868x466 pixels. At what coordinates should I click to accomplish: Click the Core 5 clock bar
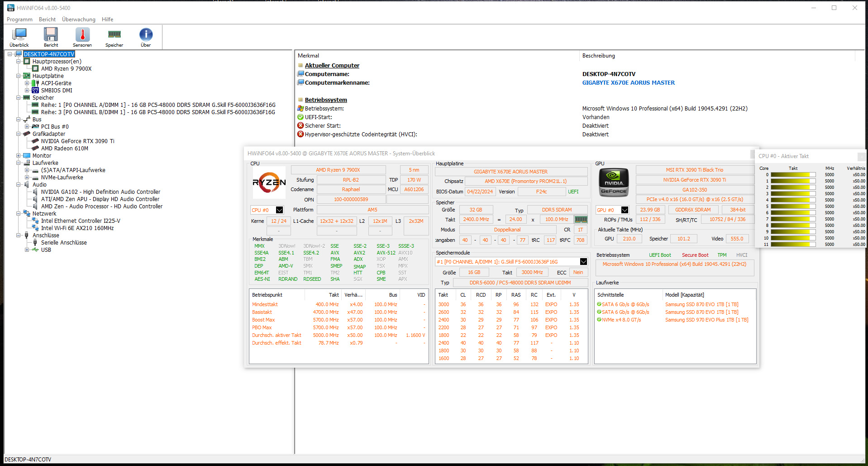point(793,206)
